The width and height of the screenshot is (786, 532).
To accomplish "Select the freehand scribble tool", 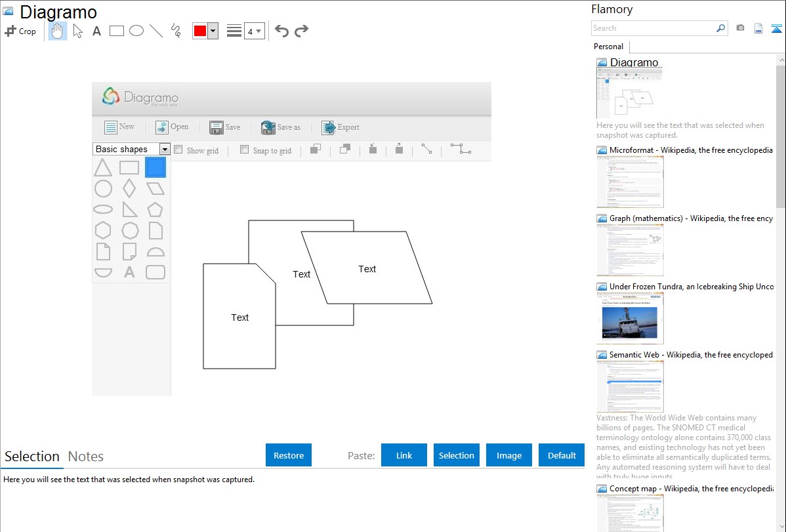I will tap(176, 31).
